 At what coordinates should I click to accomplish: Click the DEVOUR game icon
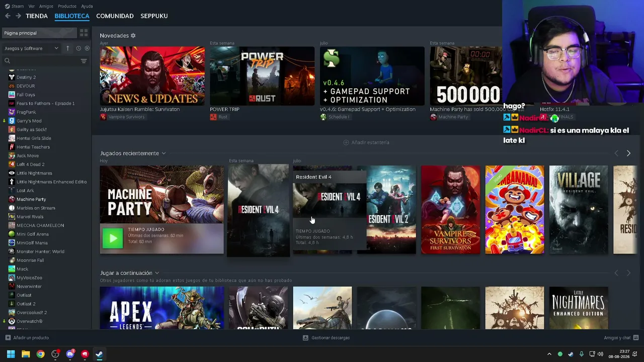12,86
